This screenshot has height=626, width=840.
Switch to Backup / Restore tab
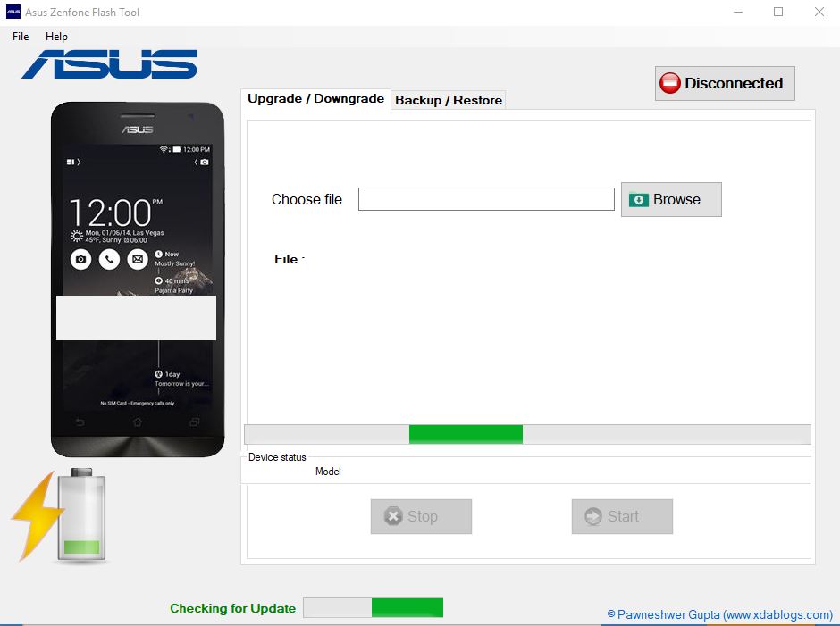tap(449, 100)
